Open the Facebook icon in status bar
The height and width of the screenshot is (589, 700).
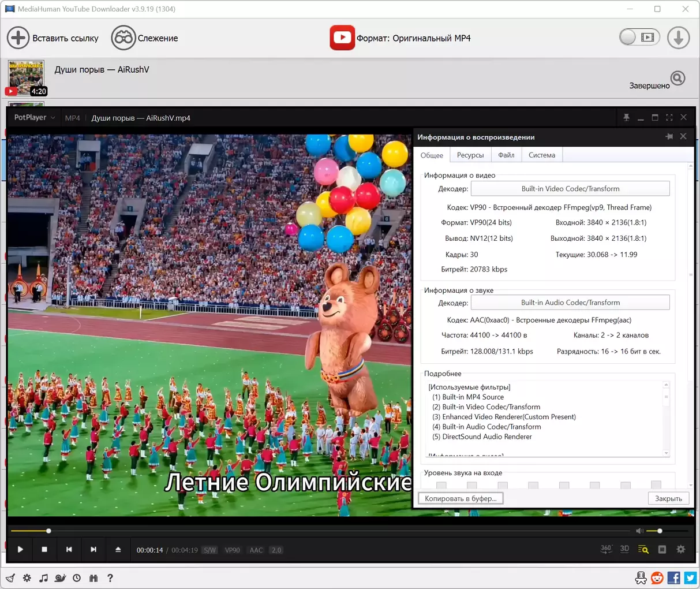(x=673, y=578)
